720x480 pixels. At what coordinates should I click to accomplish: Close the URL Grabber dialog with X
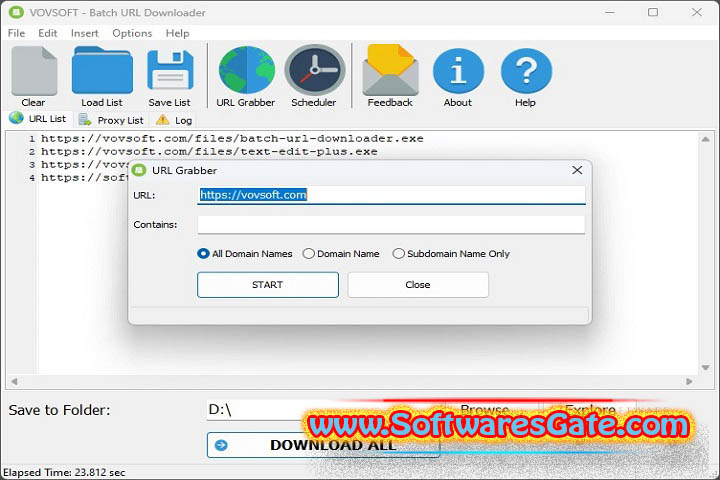pos(577,170)
